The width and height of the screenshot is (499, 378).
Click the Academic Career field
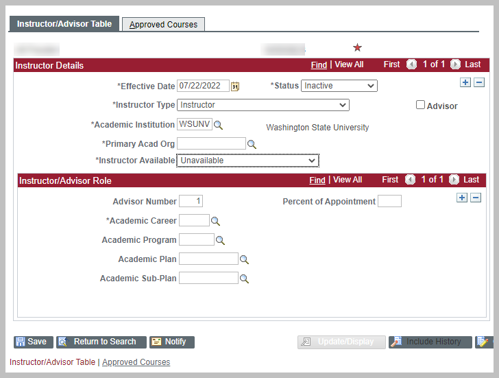(x=194, y=220)
